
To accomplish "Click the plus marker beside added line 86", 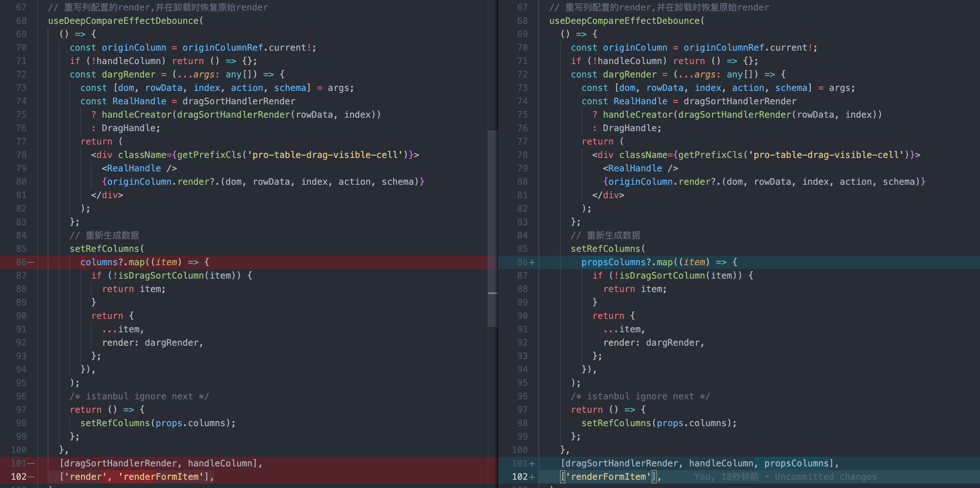I will pyautogui.click(x=532, y=262).
